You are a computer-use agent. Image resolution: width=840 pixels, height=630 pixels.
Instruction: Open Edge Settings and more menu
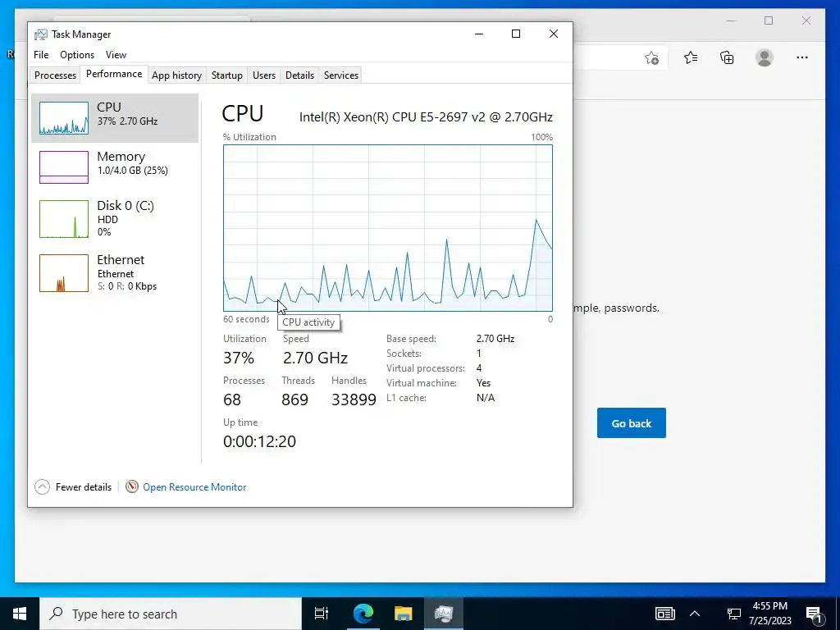pyautogui.click(x=802, y=57)
